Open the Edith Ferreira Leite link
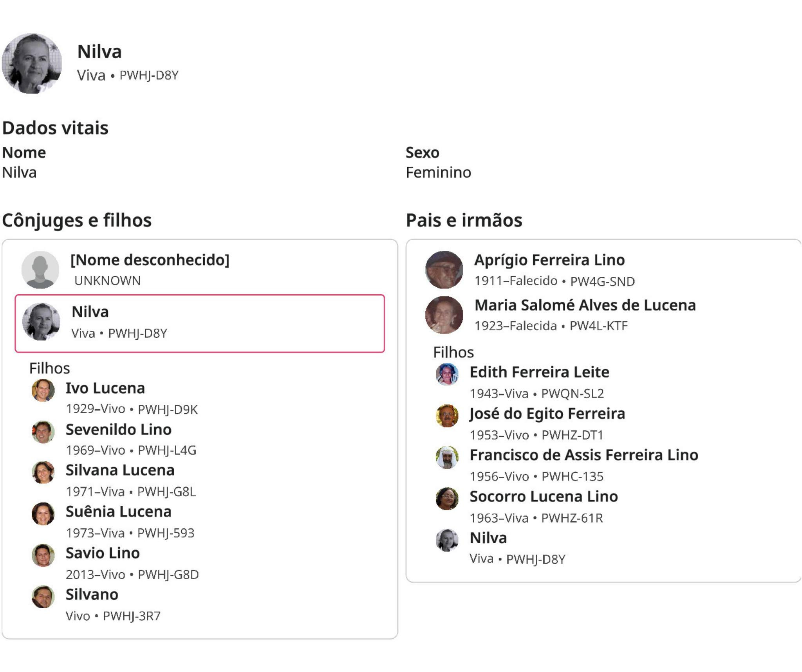Image resolution: width=802 pixels, height=672 pixels. (x=539, y=372)
